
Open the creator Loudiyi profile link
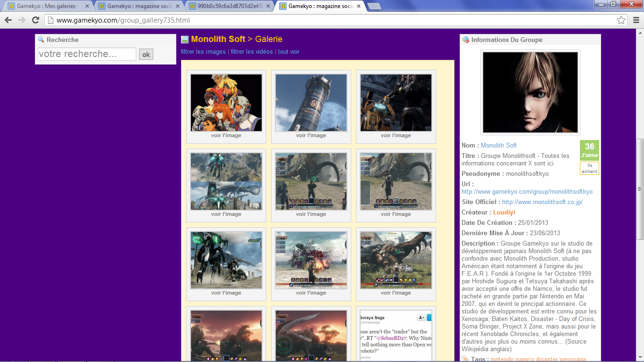(504, 212)
